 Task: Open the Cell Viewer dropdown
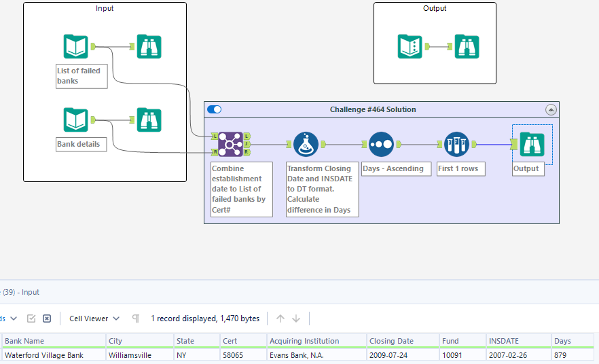[x=94, y=318]
